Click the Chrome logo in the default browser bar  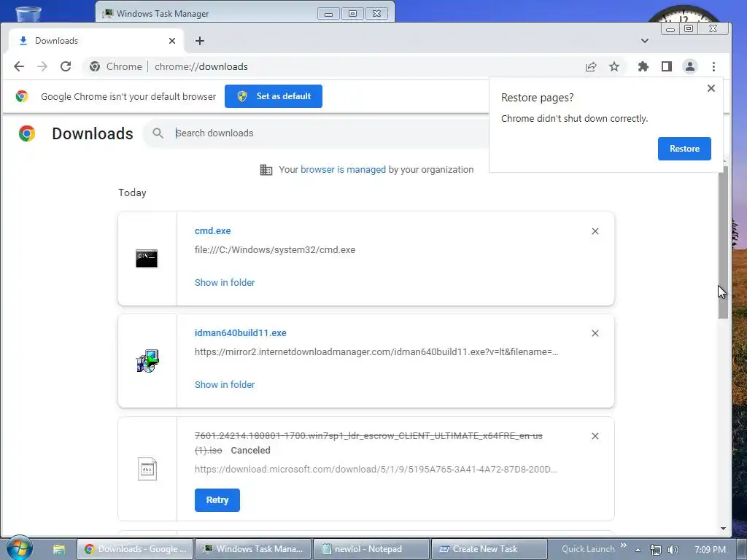tap(21, 96)
